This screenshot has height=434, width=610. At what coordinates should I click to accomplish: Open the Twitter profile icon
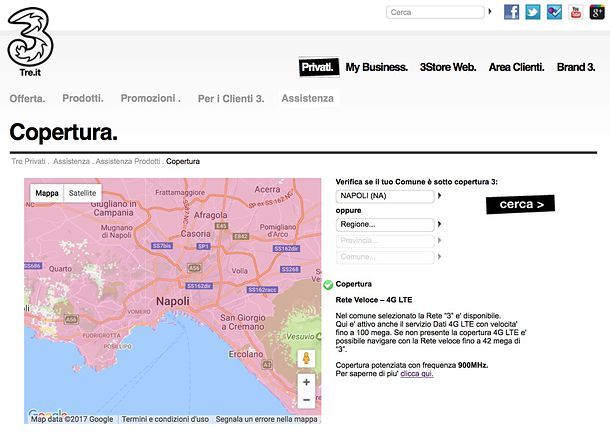pos(533,12)
